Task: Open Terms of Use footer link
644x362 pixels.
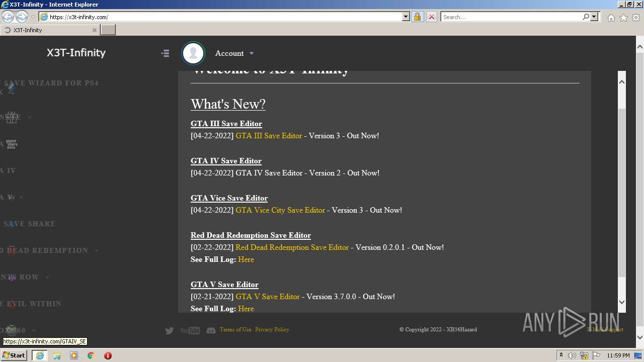Action: (x=235, y=330)
